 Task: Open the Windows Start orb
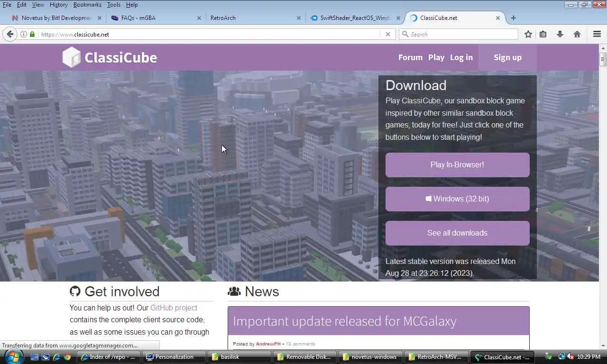[x=13, y=356]
